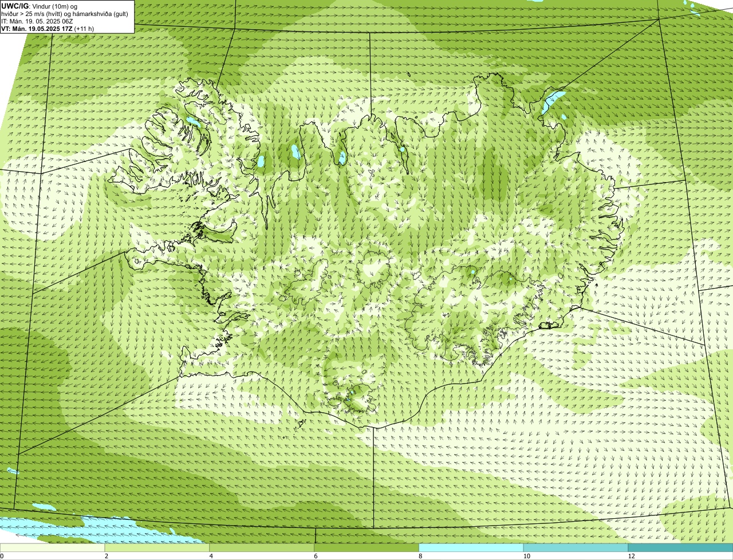
Task: Click the "4" label under the color scale
Action: click(x=211, y=556)
